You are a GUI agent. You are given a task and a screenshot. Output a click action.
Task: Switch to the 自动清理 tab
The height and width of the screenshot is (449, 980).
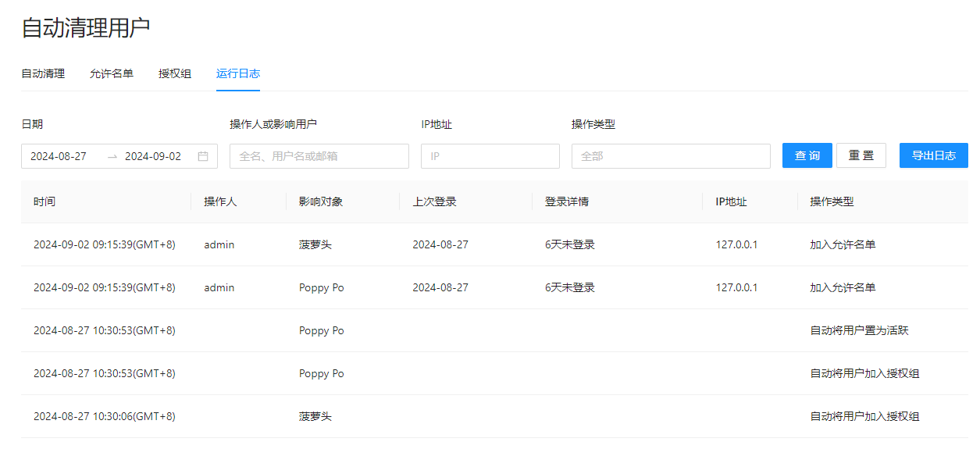[x=43, y=73]
